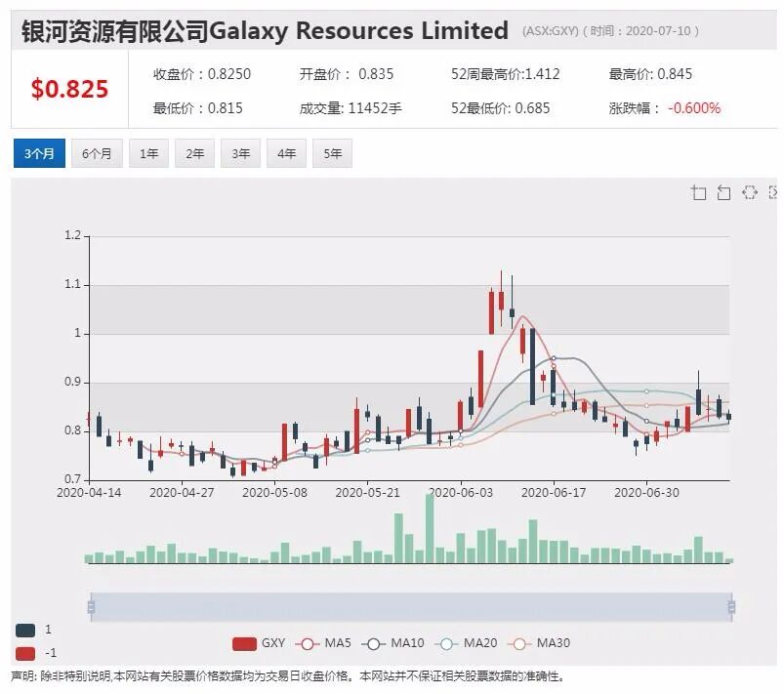Click the 开盘价：0.835 value
784x694 pixels.
[x=347, y=74]
